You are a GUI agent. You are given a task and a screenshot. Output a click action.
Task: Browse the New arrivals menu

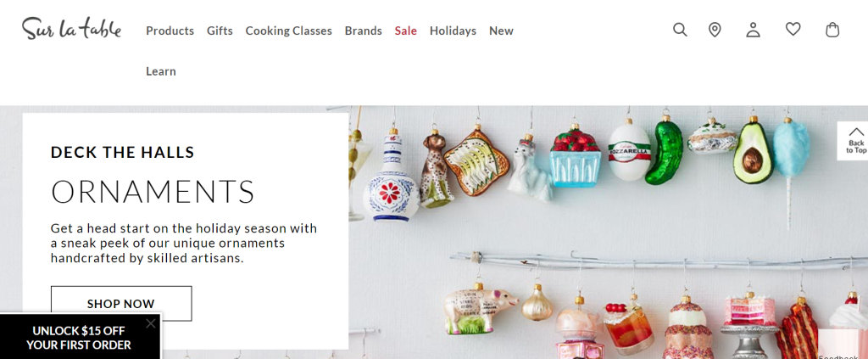tap(501, 31)
